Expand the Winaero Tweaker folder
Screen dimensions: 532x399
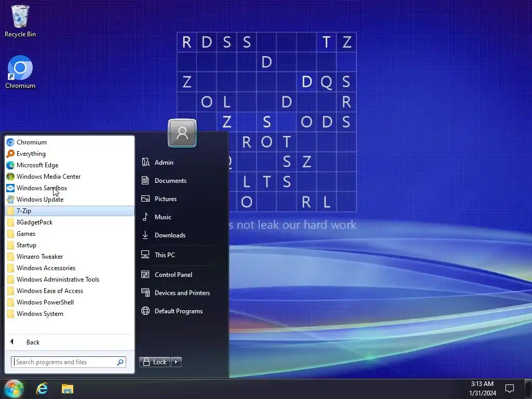coord(70,257)
